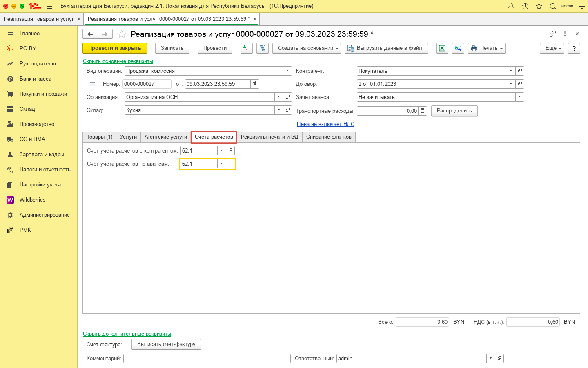Open Банк и касса sidebar section
Screen dimensions: 588x368
point(36,79)
